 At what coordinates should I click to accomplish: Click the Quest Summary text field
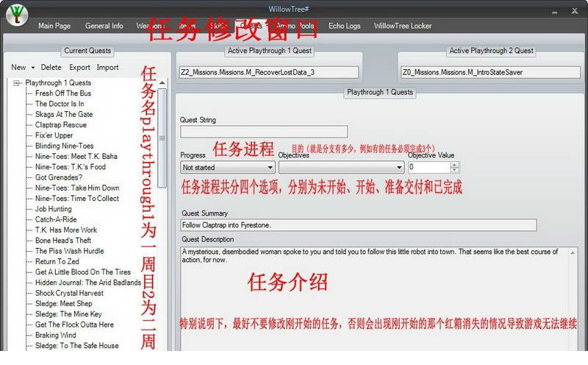[x=358, y=225]
